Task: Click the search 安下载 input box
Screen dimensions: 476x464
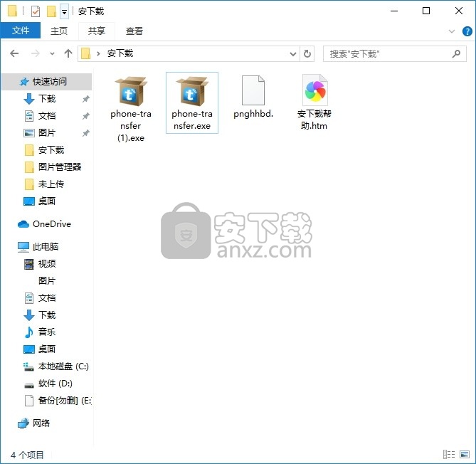Action: coord(395,54)
